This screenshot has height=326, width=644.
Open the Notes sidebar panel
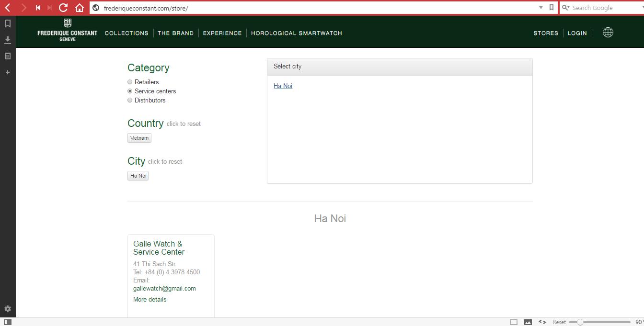click(8, 56)
